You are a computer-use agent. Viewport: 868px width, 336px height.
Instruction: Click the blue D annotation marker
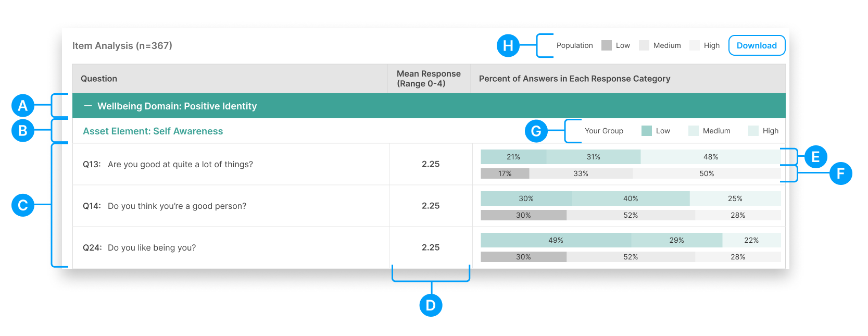(x=431, y=305)
